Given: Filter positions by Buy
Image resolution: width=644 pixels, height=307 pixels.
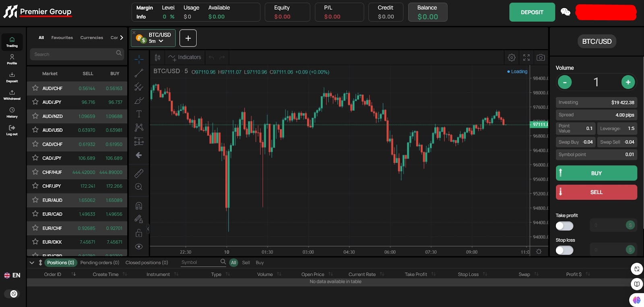Looking at the screenshot, I should (x=260, y=263).
